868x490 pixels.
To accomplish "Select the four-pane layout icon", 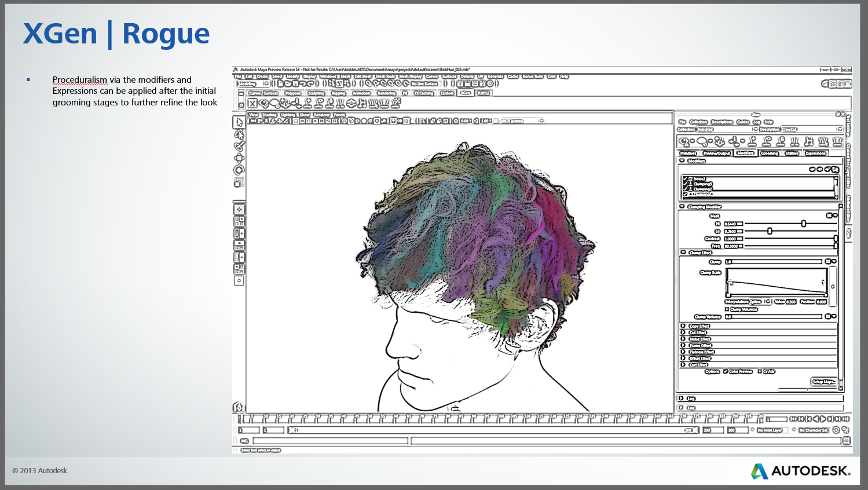I will [239, 221].
